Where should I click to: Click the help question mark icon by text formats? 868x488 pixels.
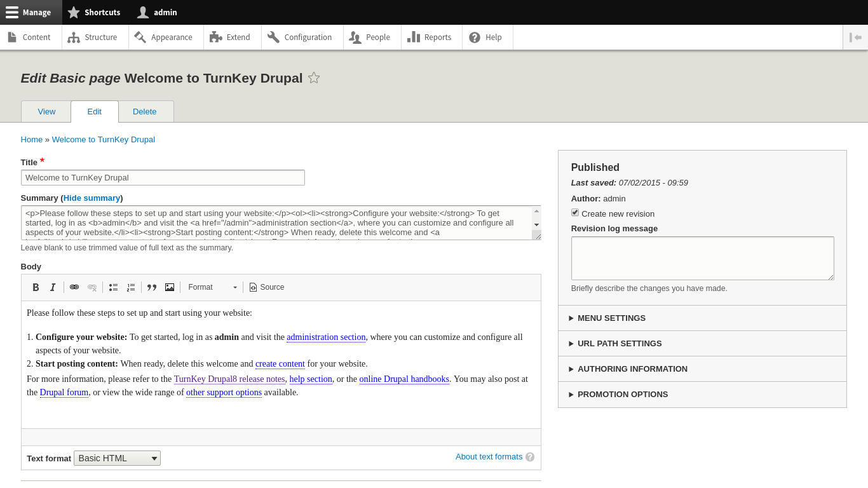click(x=530, y=457)
